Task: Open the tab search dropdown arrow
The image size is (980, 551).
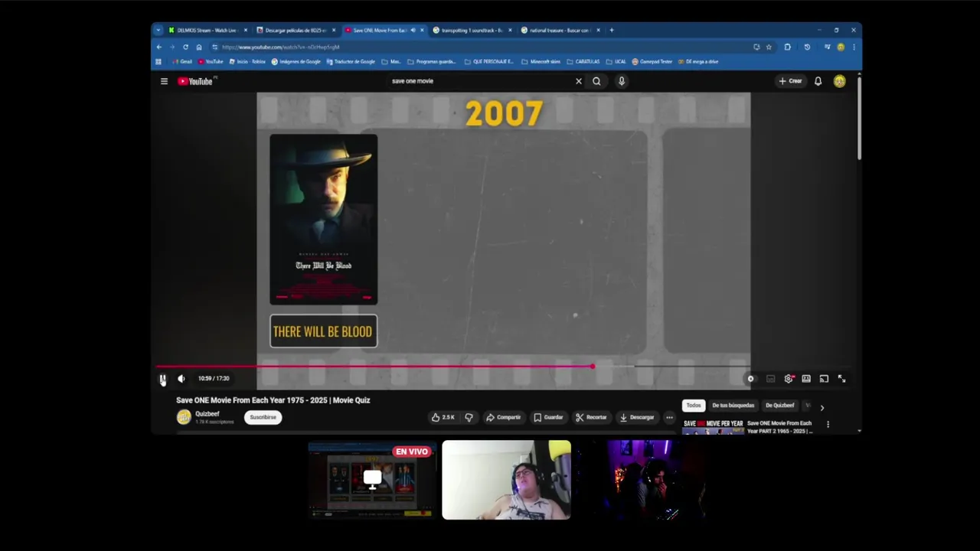Action: point(158,31)
